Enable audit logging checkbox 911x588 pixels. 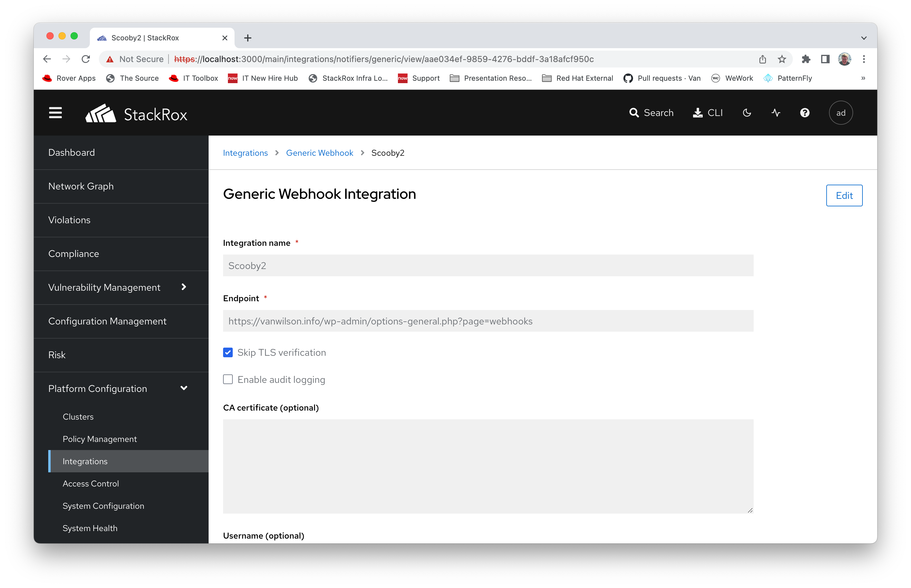point(228,380)
